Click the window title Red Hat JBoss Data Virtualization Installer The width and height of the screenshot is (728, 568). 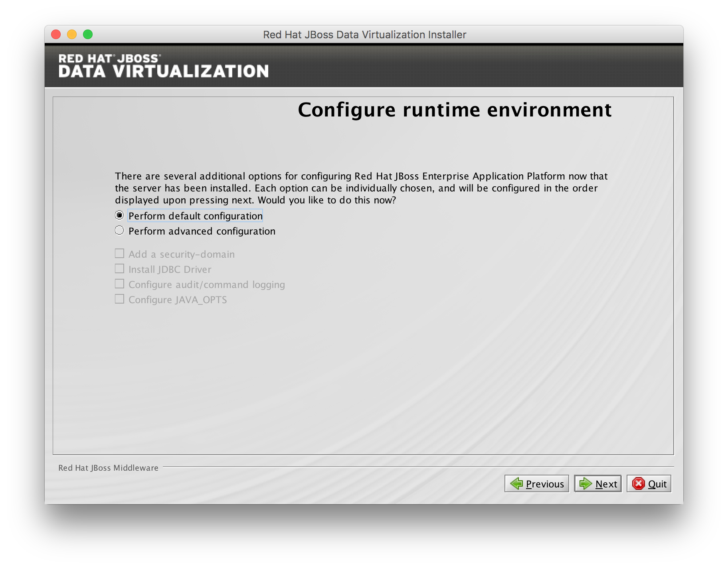tap(364, 34)
